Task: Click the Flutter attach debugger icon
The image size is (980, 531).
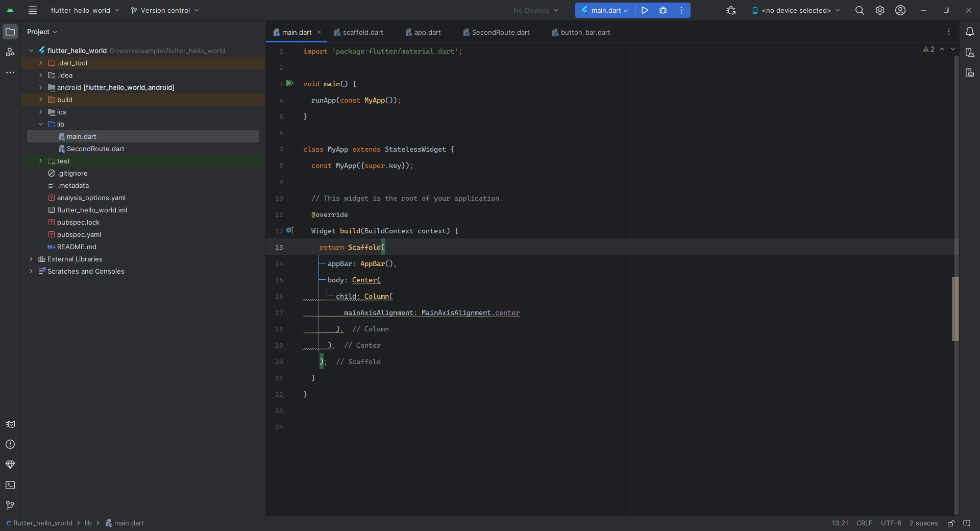Action: (x=731, y=10)
